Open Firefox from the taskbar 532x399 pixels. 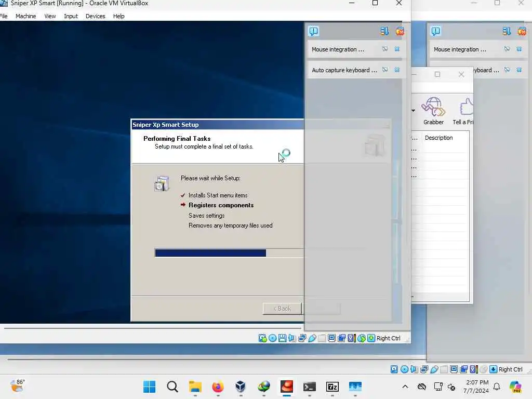[218, 387]
